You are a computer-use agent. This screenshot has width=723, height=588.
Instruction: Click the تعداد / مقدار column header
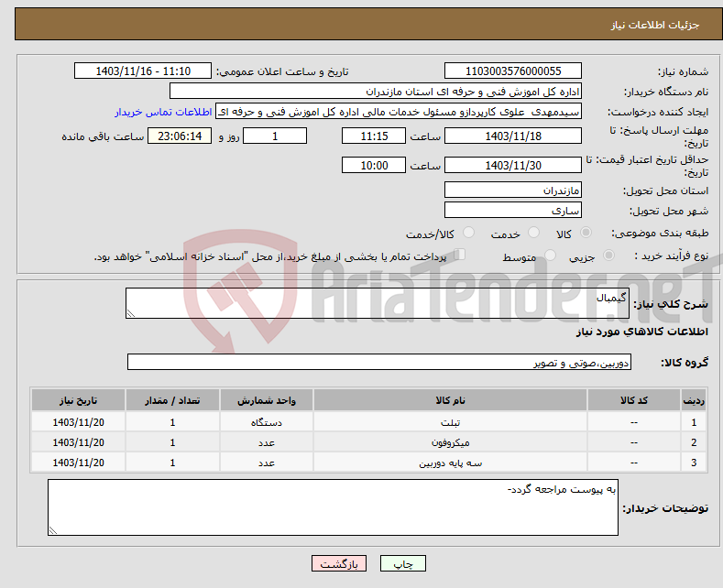pos(172,400)
